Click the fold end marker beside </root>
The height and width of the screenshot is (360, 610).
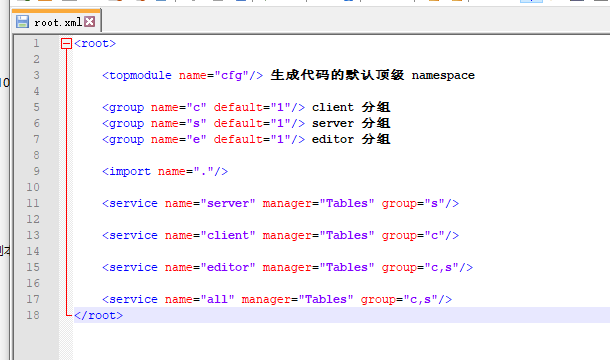coord(67,313)
